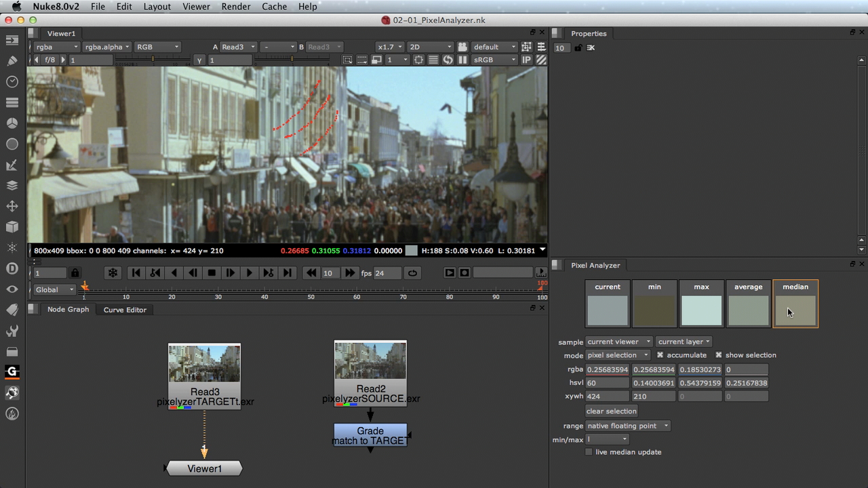Toggle the accumulate checkbox
This screenshot has height=488, width=868.
coord(660,355)
